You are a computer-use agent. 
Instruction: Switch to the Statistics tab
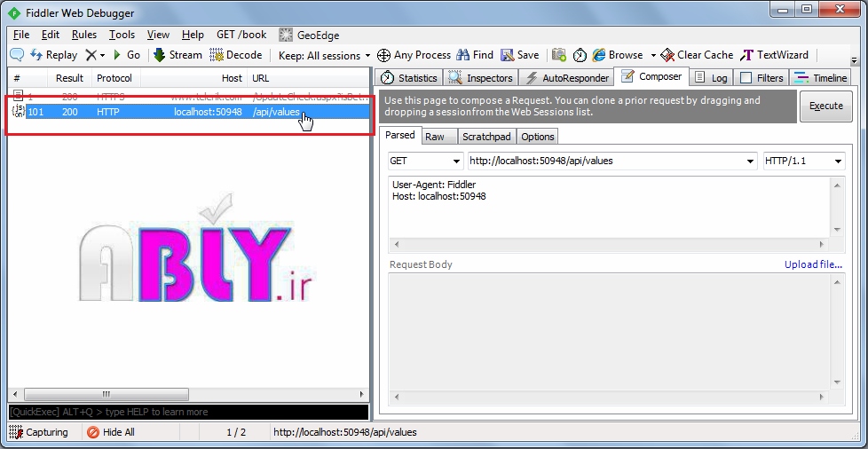tap(408, 77)
